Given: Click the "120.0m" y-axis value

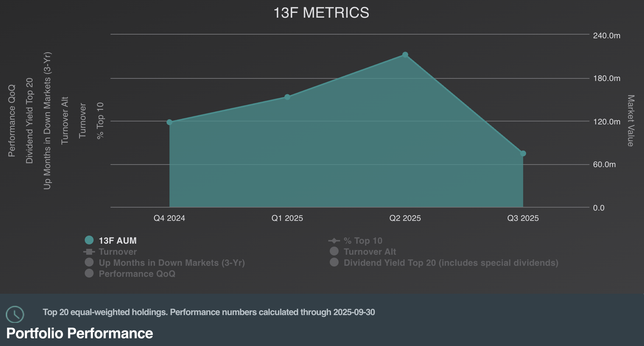Looking at the screenshot, I should point(607,122).
